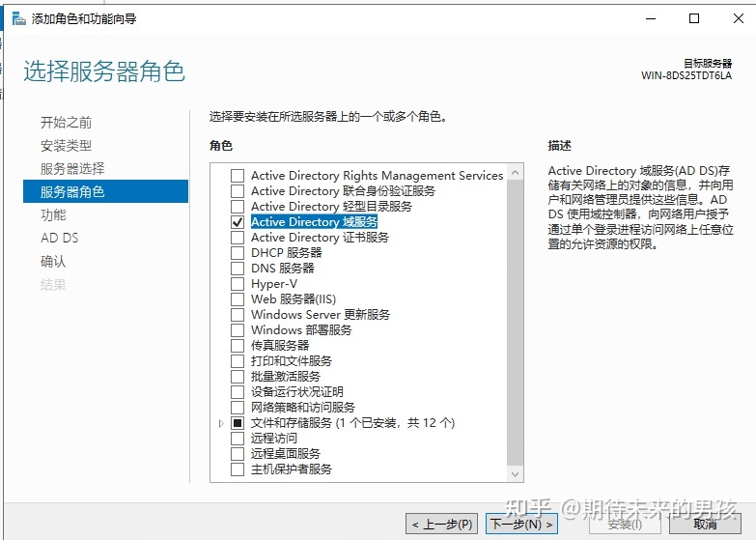Viewport: 756px width, 540px height.
Task: Click 取消 button
Action: coord(706,525)
